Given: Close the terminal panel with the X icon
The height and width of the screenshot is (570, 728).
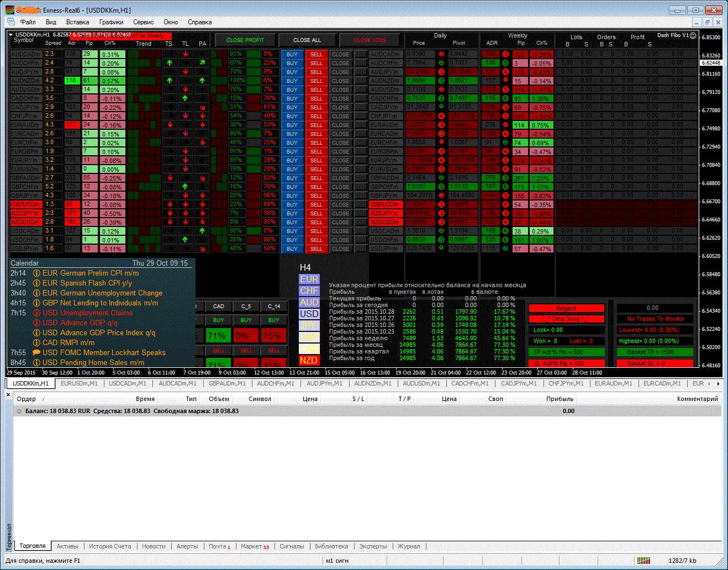Looking at the screenshot, I should [x=8, y=395].
